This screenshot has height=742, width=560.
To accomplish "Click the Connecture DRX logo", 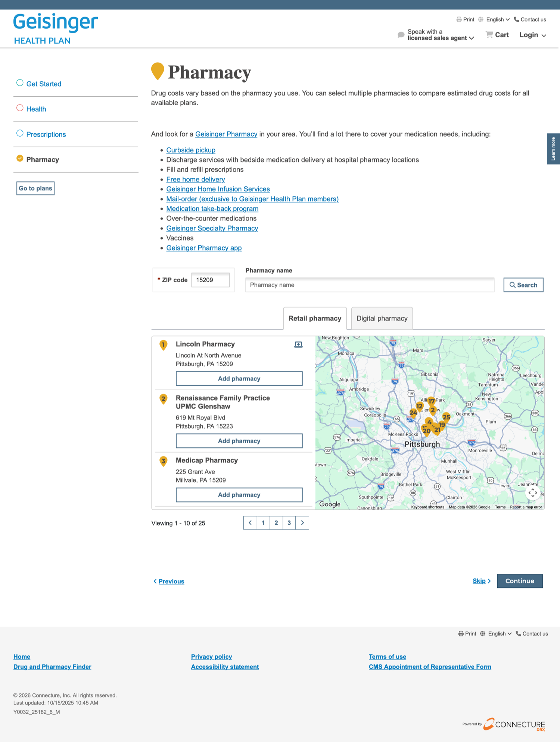I will [514, 724].
